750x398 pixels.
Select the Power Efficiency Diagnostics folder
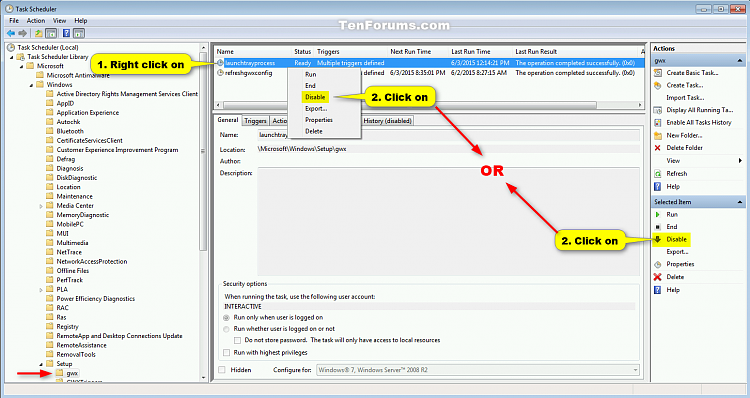tap(96, 299)
